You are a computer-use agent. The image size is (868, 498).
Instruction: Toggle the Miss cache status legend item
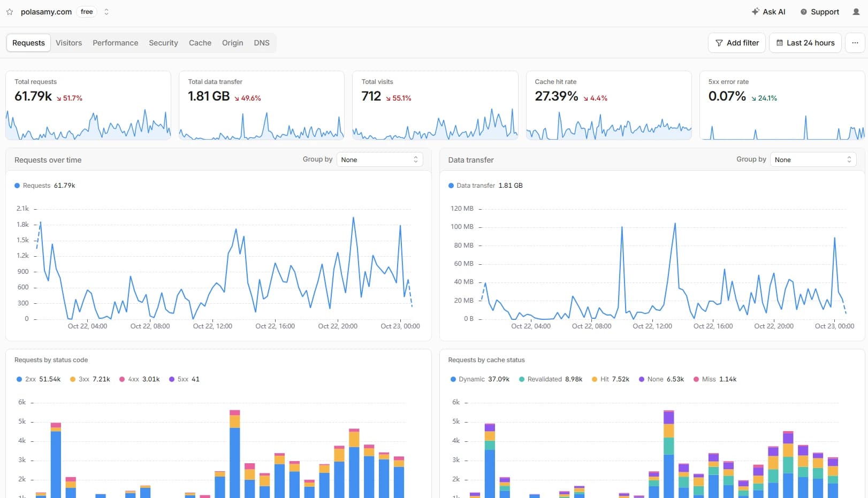(x=715, y=379)
